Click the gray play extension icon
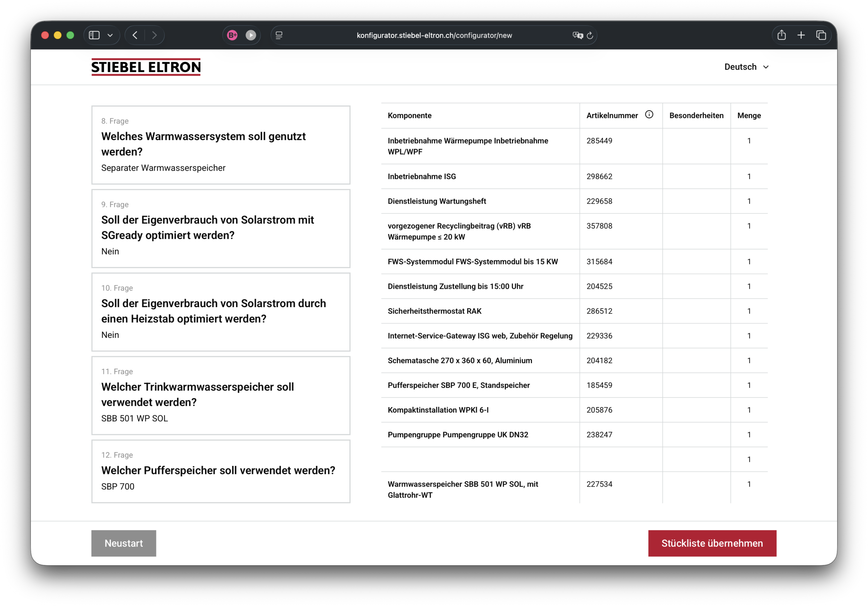Screen dimensions: 868x606 point(251,35)
